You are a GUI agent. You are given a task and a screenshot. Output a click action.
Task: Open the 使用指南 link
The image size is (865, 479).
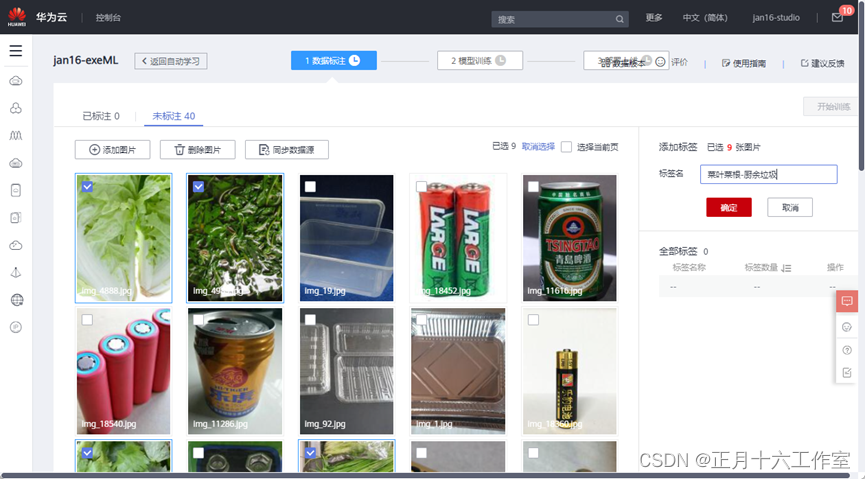(x=744, y=63)
